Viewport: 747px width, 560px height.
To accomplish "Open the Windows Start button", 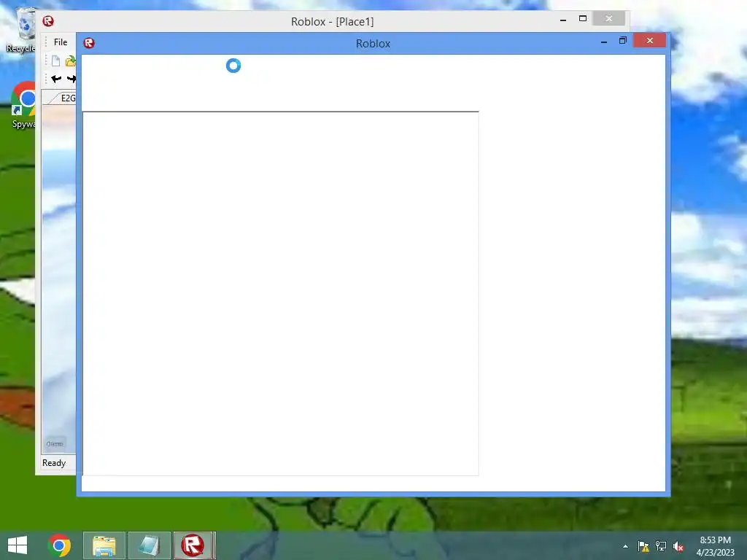I will (18, 545).
